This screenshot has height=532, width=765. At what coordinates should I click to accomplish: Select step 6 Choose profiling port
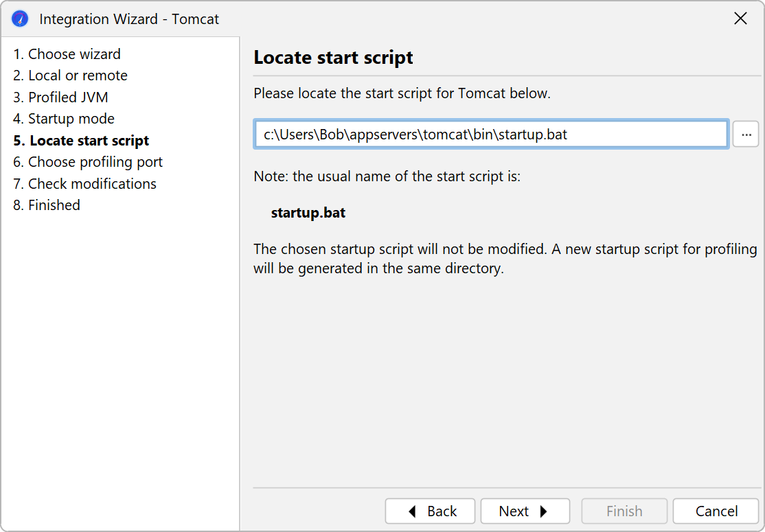pos(88,162)
